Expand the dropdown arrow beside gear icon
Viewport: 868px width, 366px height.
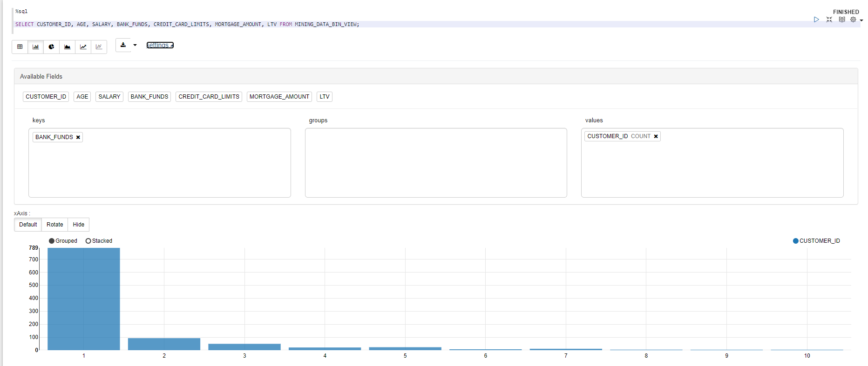[x=861, y=20]
